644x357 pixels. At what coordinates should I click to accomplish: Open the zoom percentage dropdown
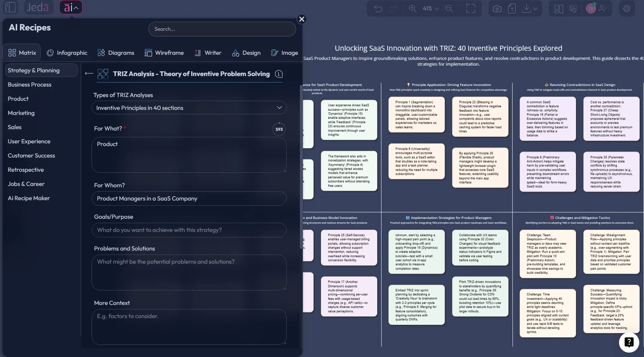click(430, 8)
